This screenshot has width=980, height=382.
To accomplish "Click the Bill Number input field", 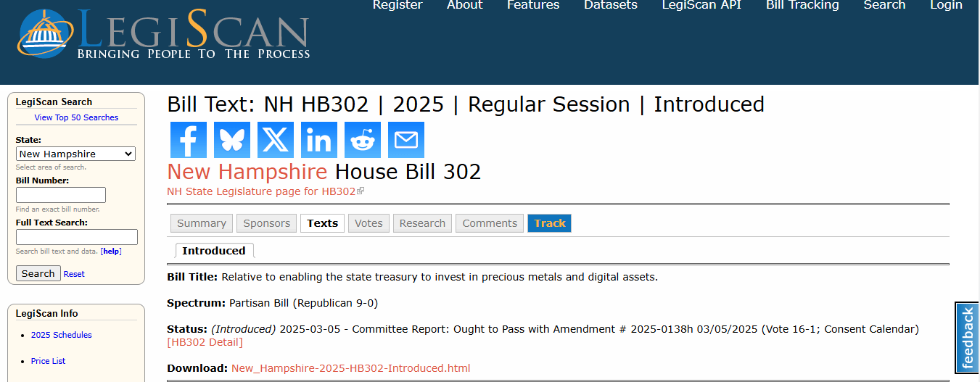I will (61, 195).
